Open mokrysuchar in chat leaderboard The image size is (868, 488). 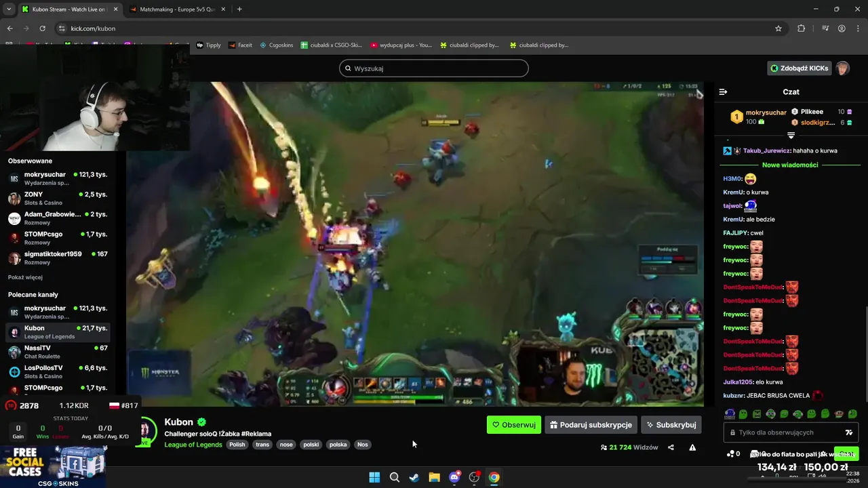coord(766,113)
